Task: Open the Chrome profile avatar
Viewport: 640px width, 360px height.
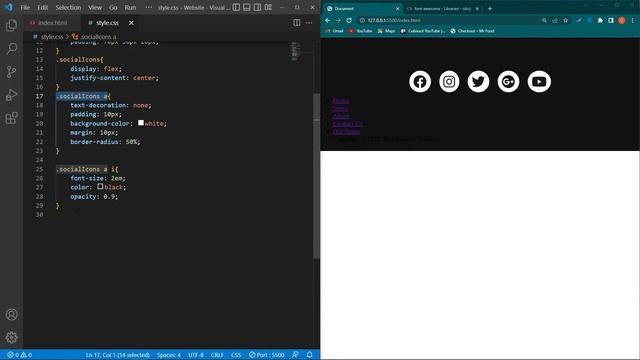Action: 622,20
